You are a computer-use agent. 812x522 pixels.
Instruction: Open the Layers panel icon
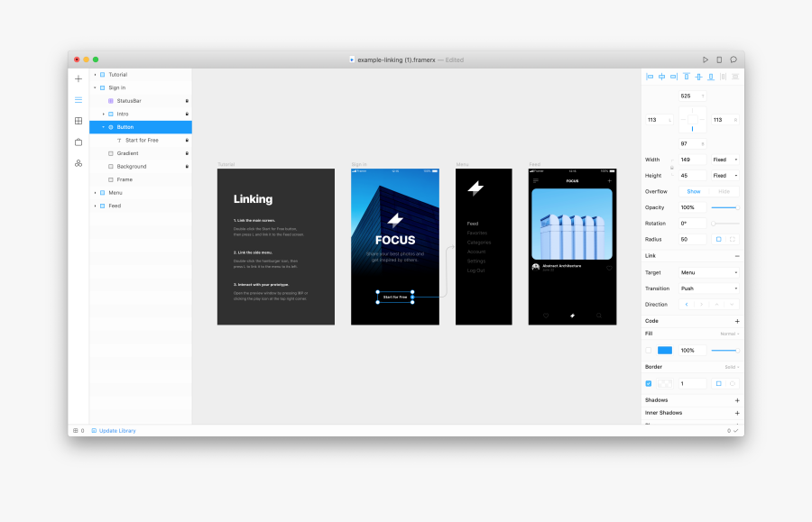click(78, 100)
